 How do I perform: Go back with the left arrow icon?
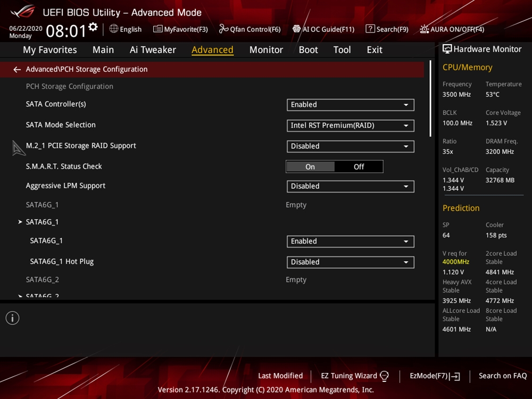pos(17,70)
